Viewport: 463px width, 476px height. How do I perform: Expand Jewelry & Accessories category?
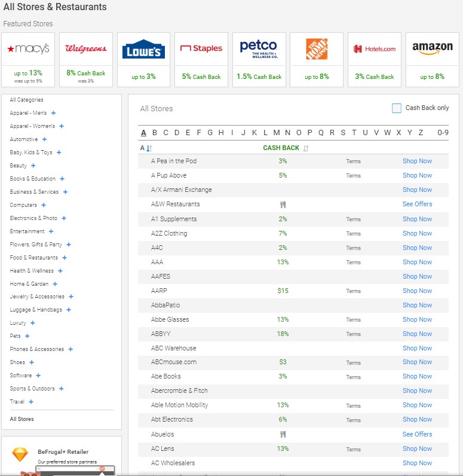pyautogui.click(x=71, y=297)
